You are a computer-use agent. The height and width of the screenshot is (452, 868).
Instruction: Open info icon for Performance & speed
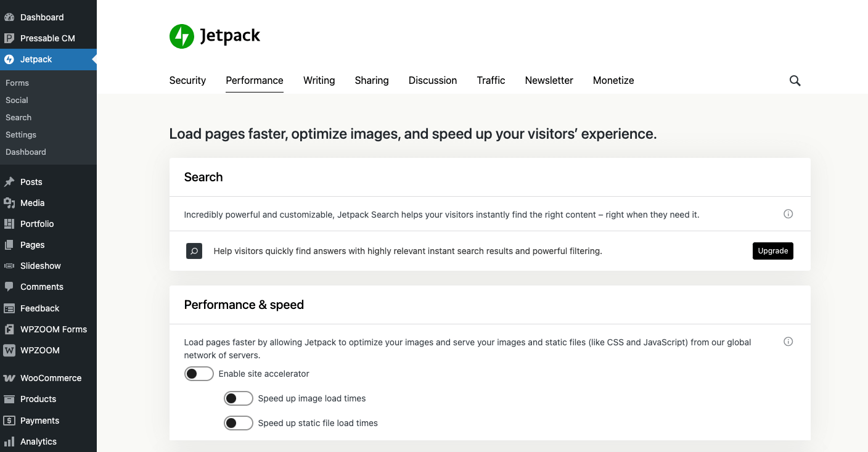coord(788,342)
